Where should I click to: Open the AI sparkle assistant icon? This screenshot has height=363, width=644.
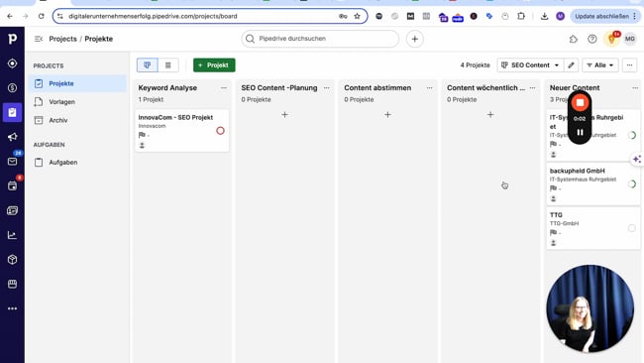[637, 159]
